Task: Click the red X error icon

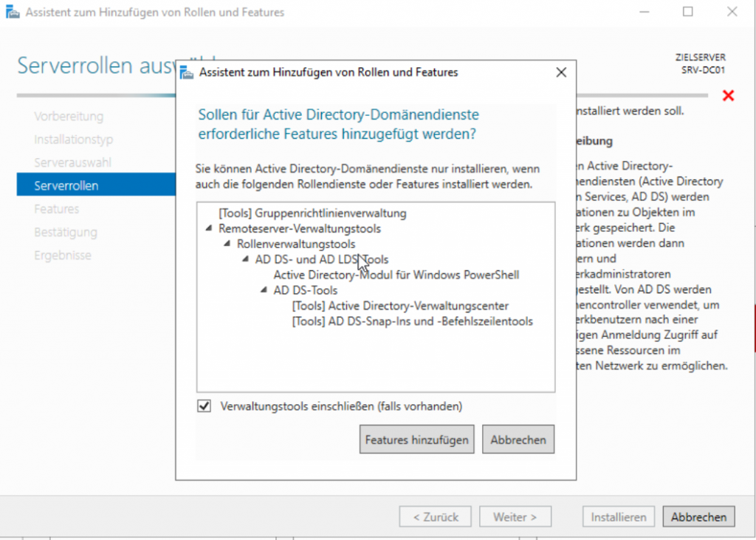Action: (x=728, y=95)
